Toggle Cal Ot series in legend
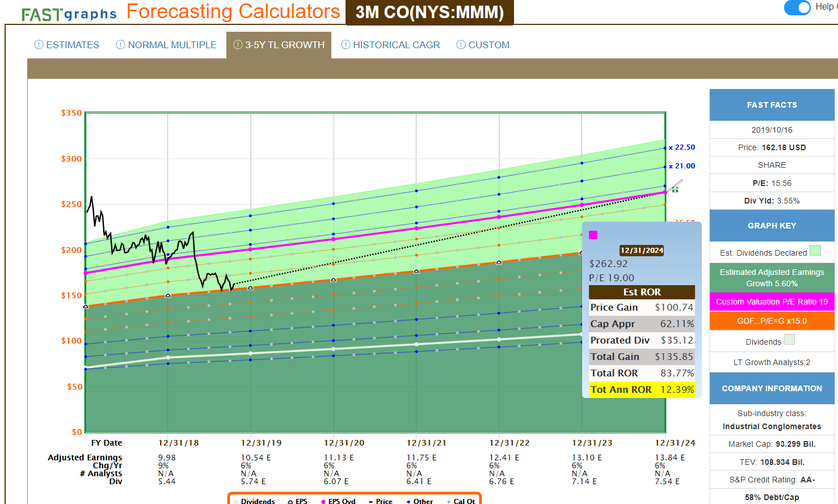 (461, 501)
